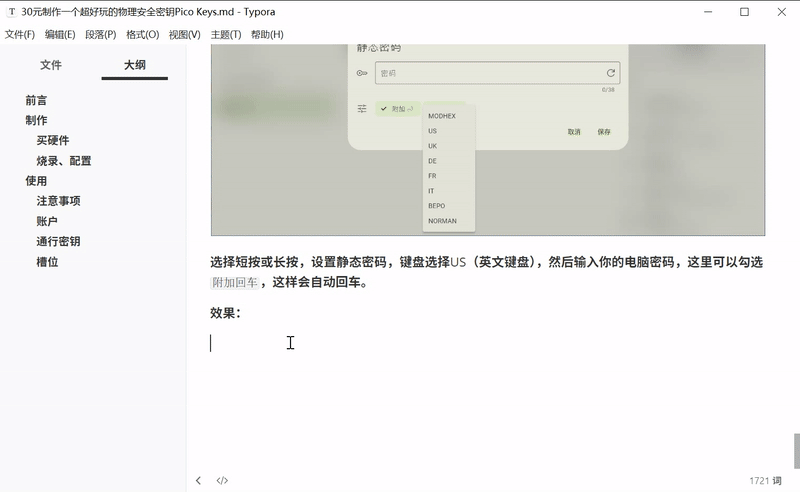Select 槽位 in the outline
Screen dimensions: 800x492
point(47,262)
